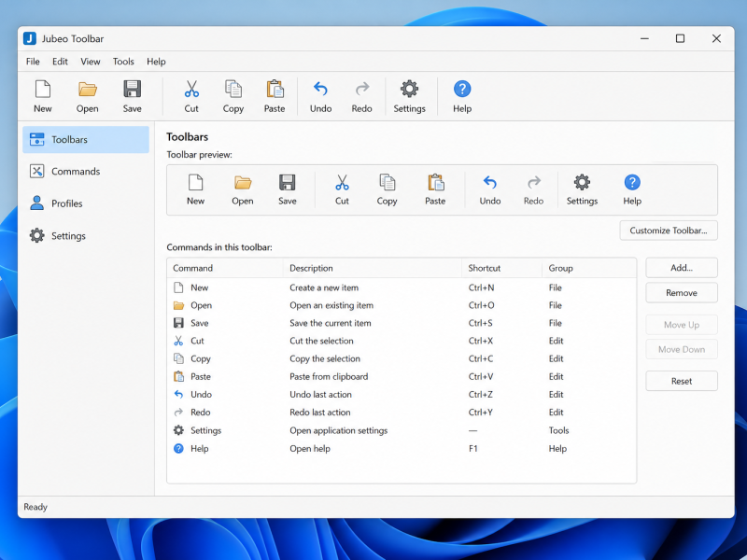Screen dimensions: 747x560
Task: Click the Ctrl+S shortcut cell
Action: 480,323
